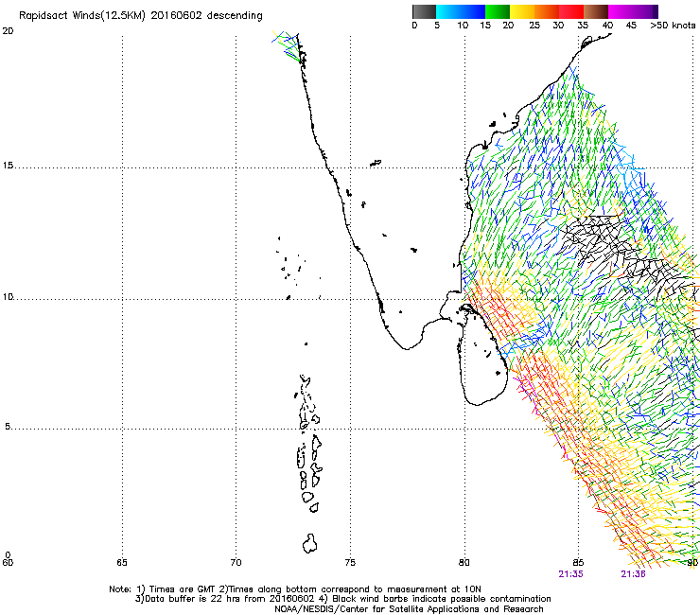Click the '45' label under the color bar
The width and height of the screenshot is (700, 615).
631,26
